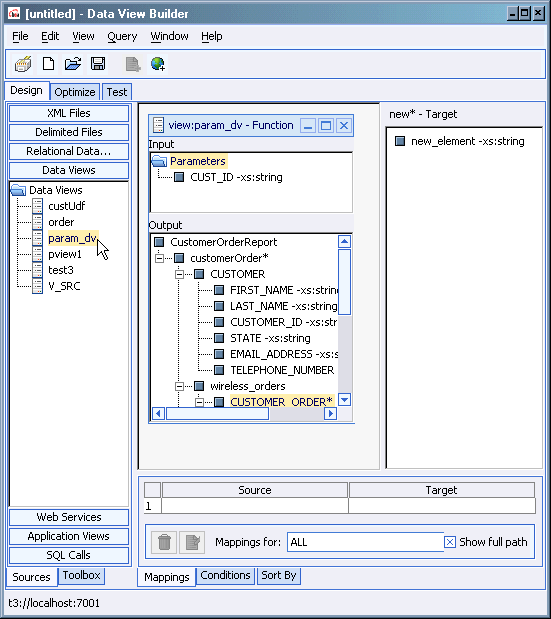
Task: Click the scroll-right arrow in Output pane
Action: click(331, 414)
